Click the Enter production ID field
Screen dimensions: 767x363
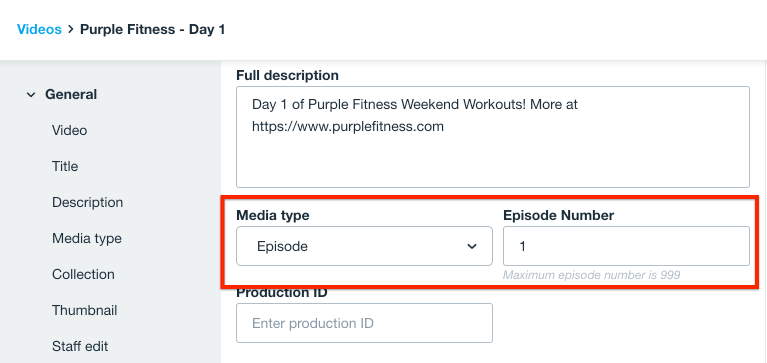[364, 323]
